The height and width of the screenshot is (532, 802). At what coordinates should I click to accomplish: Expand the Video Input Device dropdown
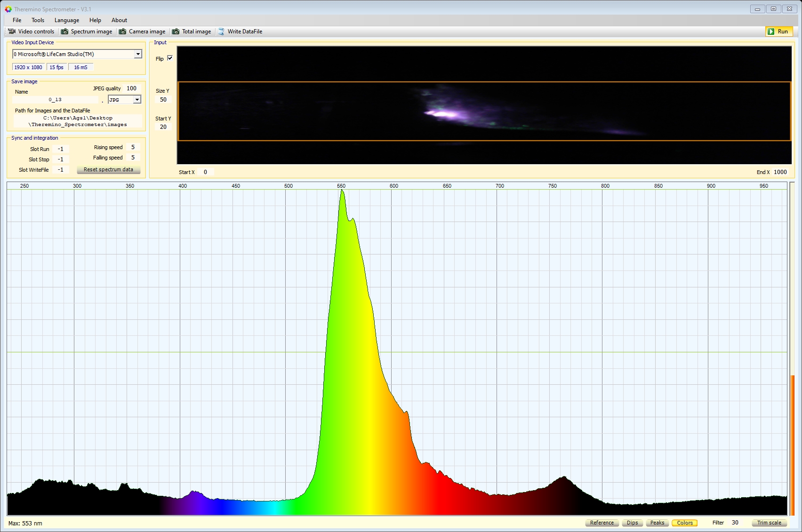tap(138, 54)
